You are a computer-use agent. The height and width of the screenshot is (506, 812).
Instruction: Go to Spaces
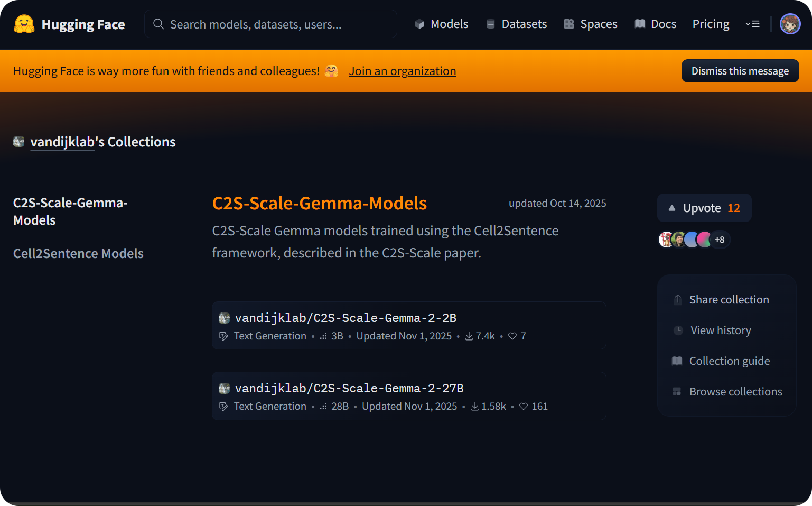590,24
